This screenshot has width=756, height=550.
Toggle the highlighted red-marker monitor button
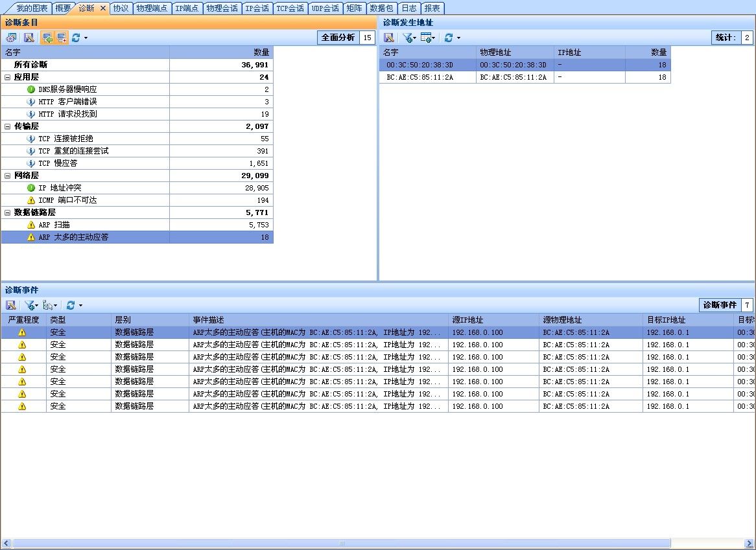point(62,38)
